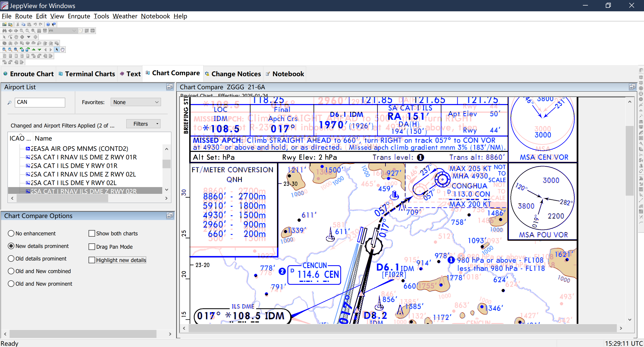Screen dimensions: 644x347
Task: Open the Help menu
Action: [x=180, y=16]
